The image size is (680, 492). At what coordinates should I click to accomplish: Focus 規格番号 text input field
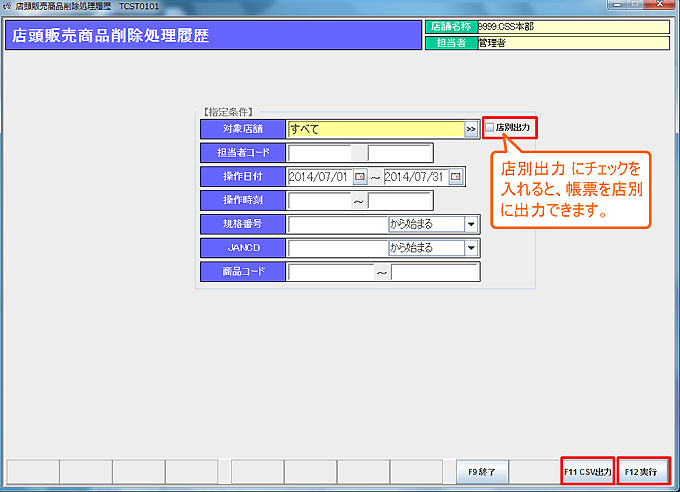tap(338, 224)
